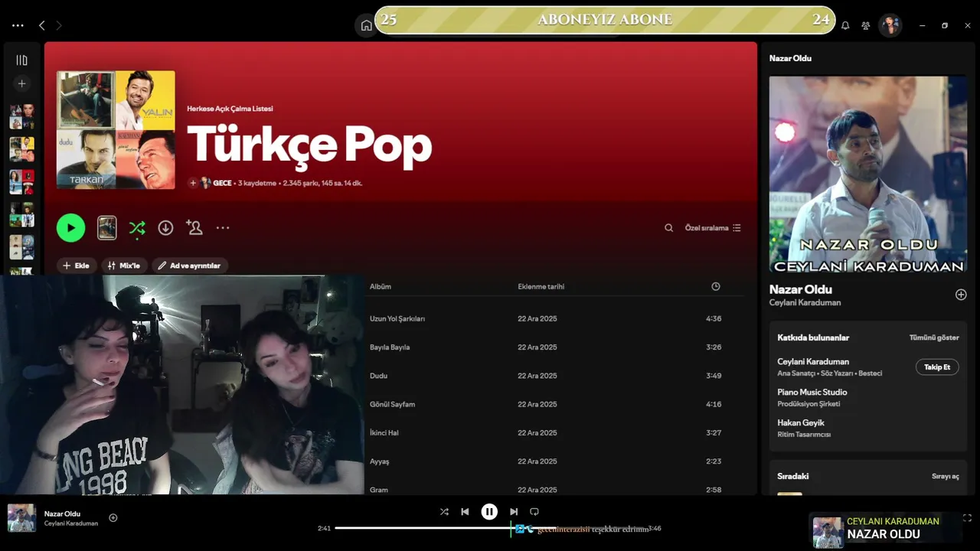This screenshot has width=980, height=551.
Task: Invite collaborators to the playlist
Action: click(x=194, y=227)
